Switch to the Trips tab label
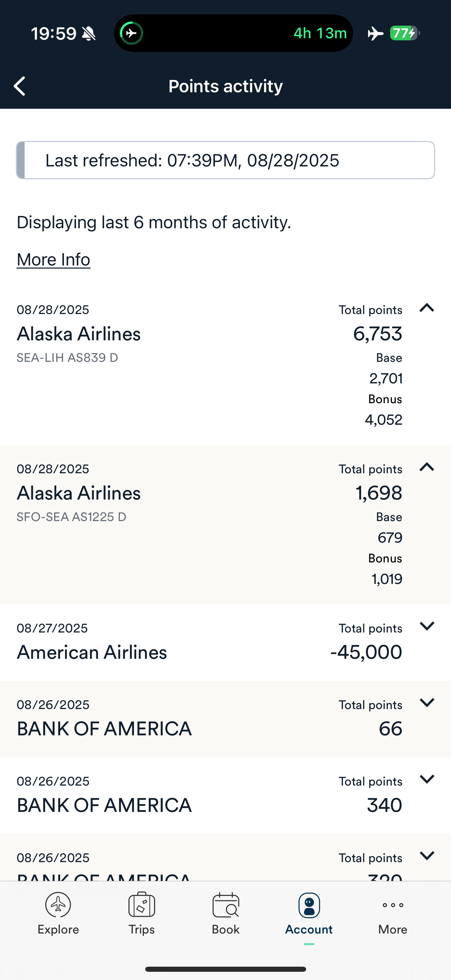Viewport: 451px width, 980px height. coord(141,929)
